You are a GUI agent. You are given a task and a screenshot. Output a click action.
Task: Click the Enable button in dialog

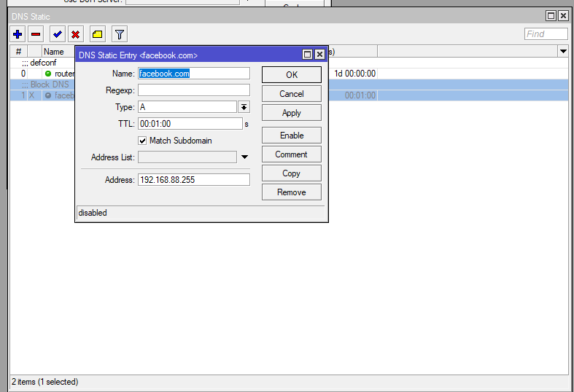(x=291, y=136)
